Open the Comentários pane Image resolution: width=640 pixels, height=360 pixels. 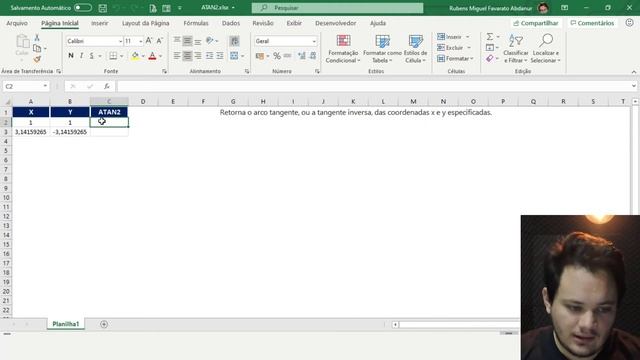pyautogui.click(x=592, y=23)
